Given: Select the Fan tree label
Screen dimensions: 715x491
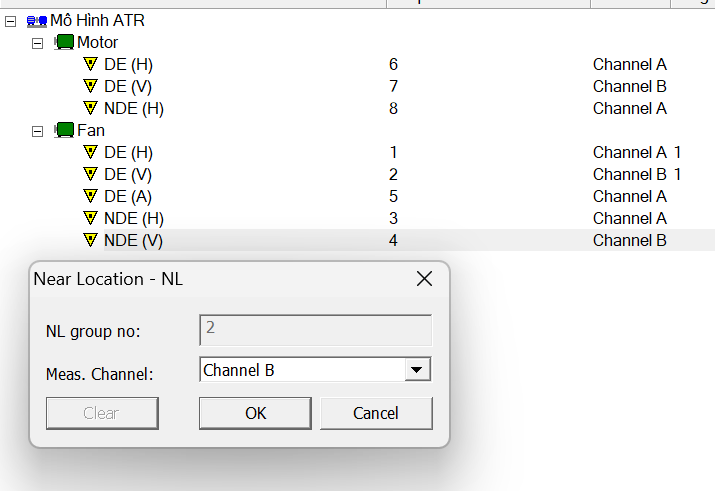Looking at the screenshot, I should point(91,130).
